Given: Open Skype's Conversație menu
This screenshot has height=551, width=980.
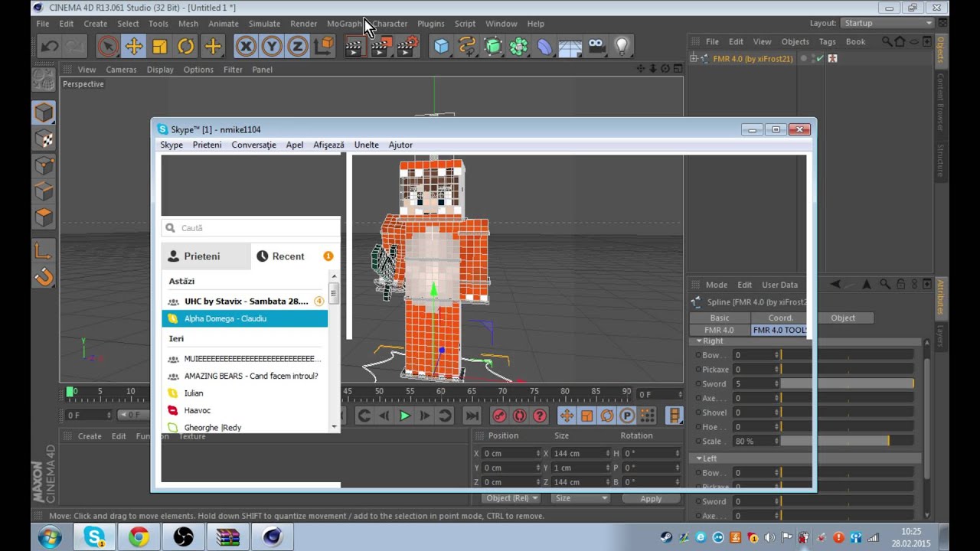Looking at the screenshot, I should tap(253, 145).
